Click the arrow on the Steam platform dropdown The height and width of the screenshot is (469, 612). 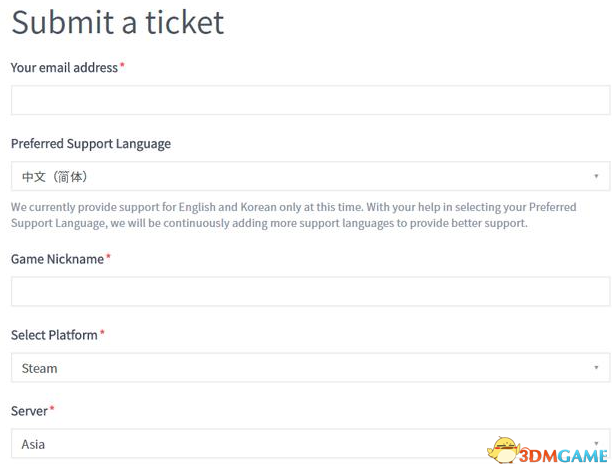596,368
